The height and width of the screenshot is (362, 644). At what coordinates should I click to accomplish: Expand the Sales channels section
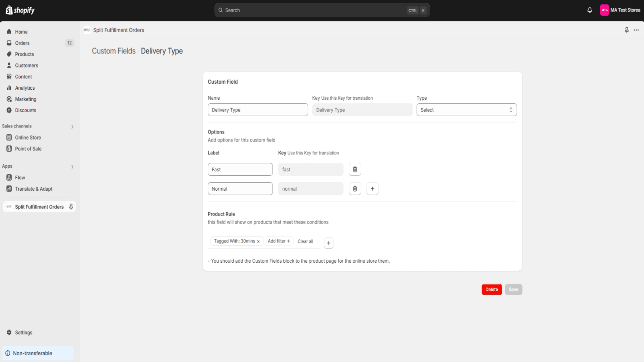72,127
